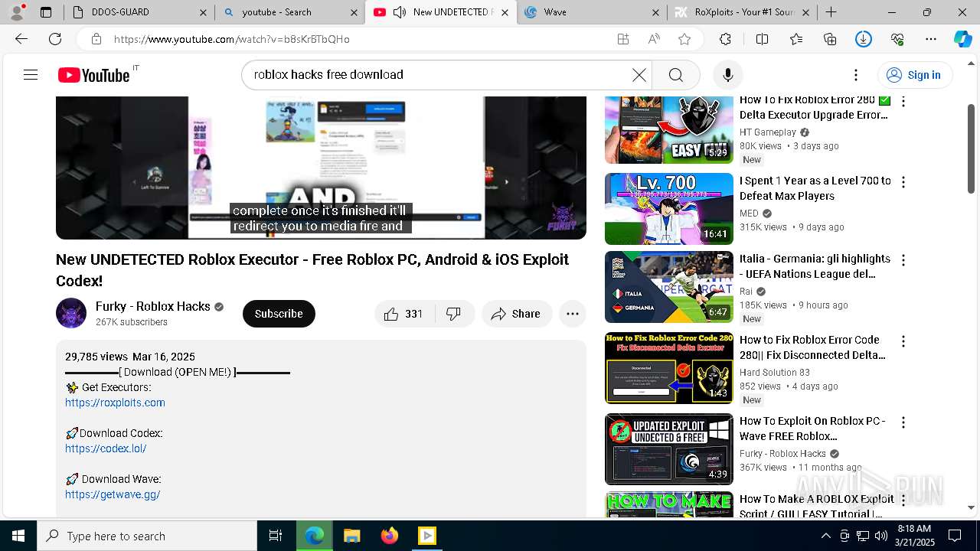The width and height of the screenshot is (980, 551).
Task: Add page to favorites star icon
Action: click(x=684, y=39)
